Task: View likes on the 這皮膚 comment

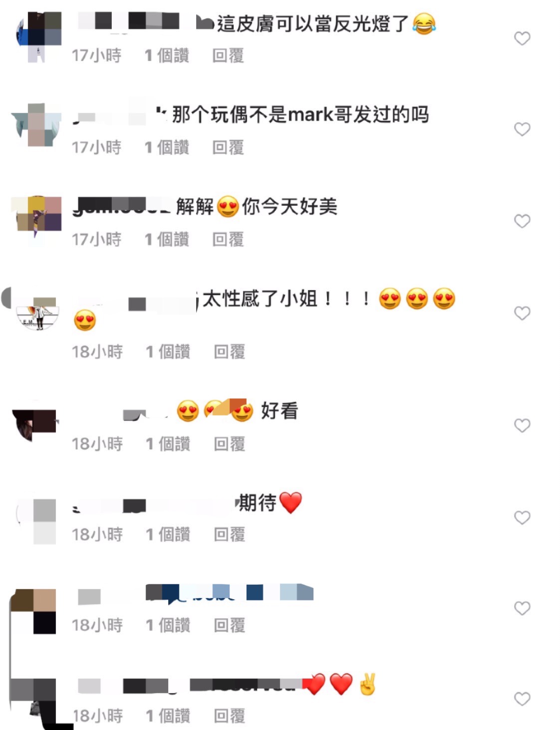Action: 167,55
